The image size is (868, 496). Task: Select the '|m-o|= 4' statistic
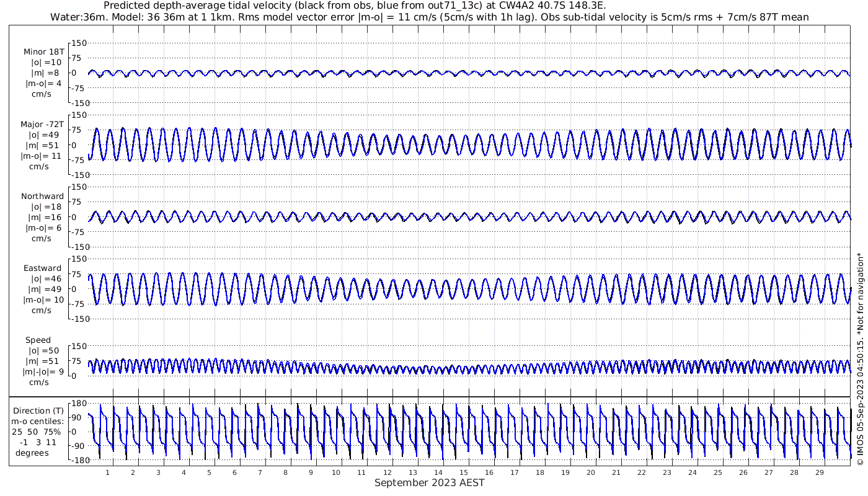pos(43,84)
